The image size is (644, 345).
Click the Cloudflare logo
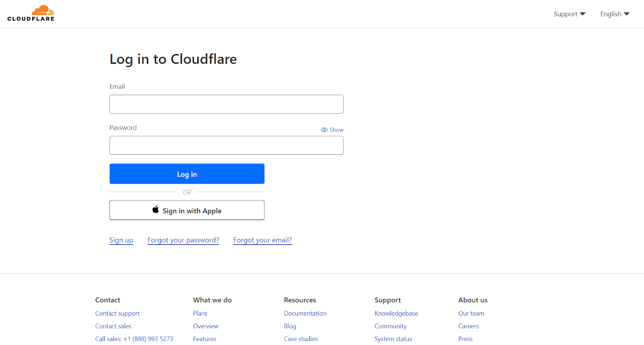pos(31,13)
